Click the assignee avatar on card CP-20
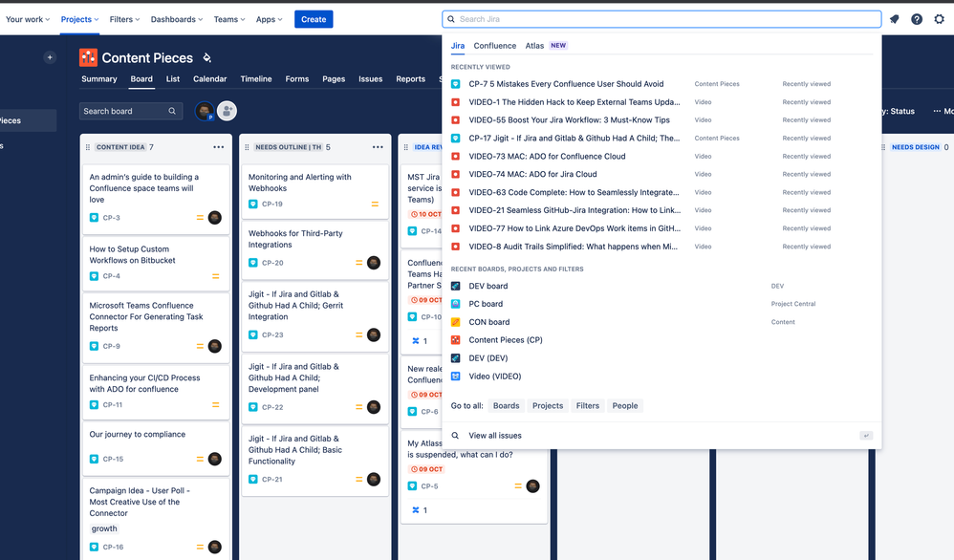Screen dimensions: 954x560 tap(374, 263)
